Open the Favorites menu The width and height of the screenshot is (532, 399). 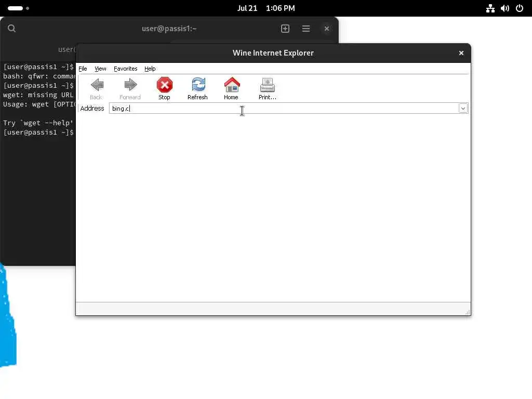click(126, 69)
